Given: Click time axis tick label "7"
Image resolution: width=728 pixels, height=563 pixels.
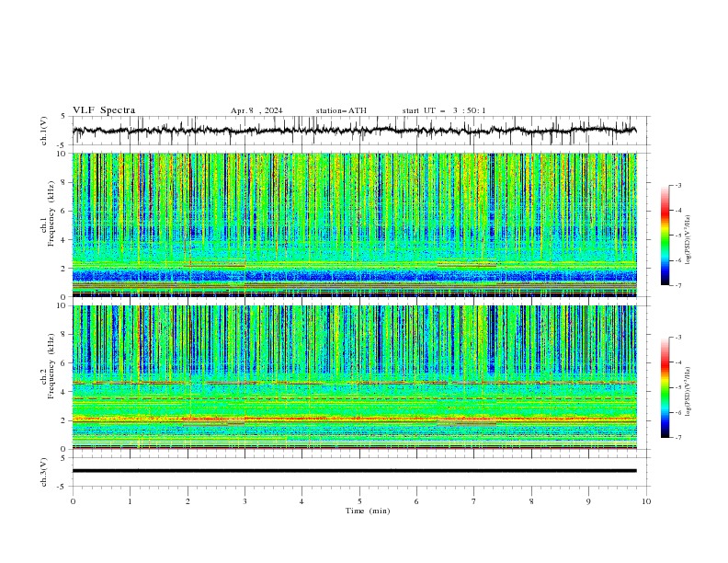Looking at the screenshot, I should (474, 501).
